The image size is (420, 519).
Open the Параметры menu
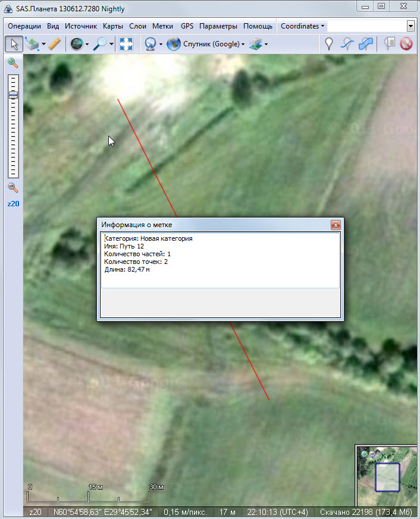[x=218, y=26]
